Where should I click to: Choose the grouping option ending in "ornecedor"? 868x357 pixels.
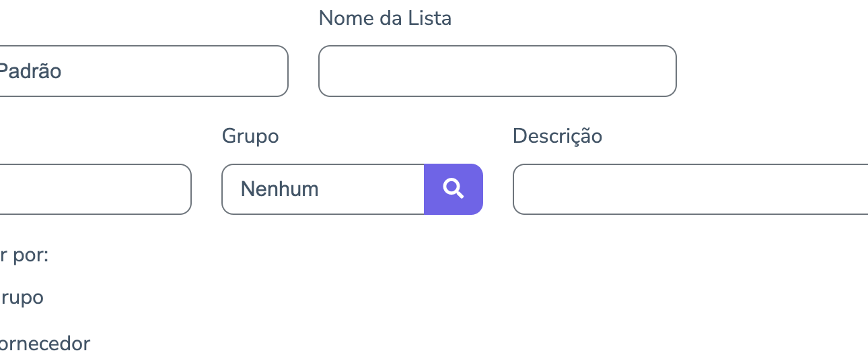tap(44, 344)
